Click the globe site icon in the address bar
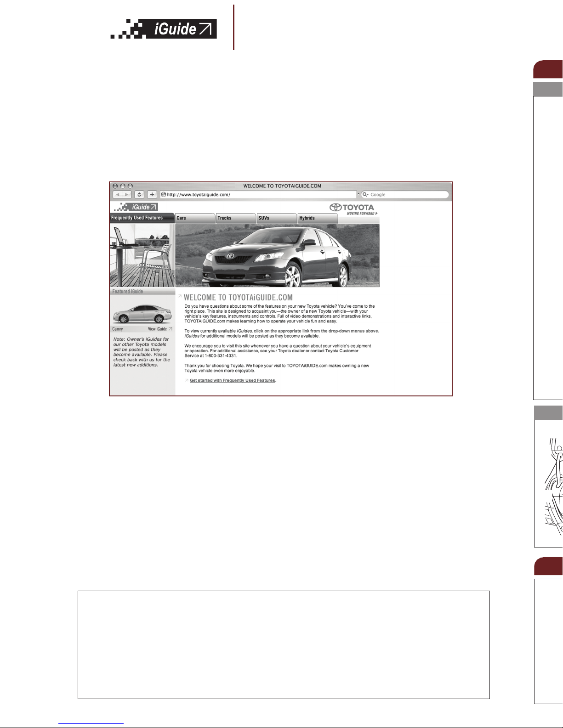This screenshot has width=563, height=728. pyautogui.click(x=163, y=195)
